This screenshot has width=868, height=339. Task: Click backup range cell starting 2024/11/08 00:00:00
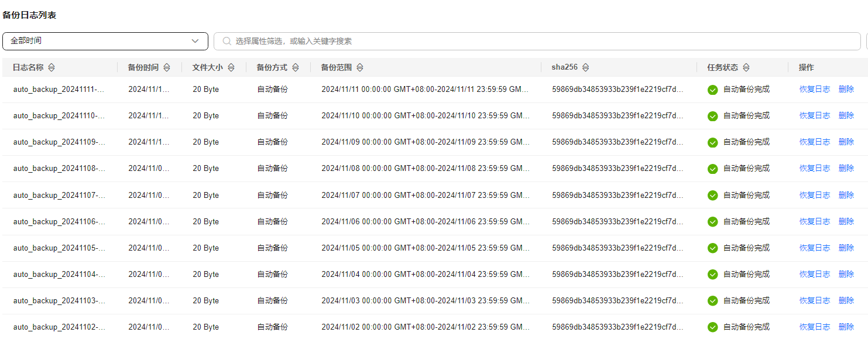(426, 169)
